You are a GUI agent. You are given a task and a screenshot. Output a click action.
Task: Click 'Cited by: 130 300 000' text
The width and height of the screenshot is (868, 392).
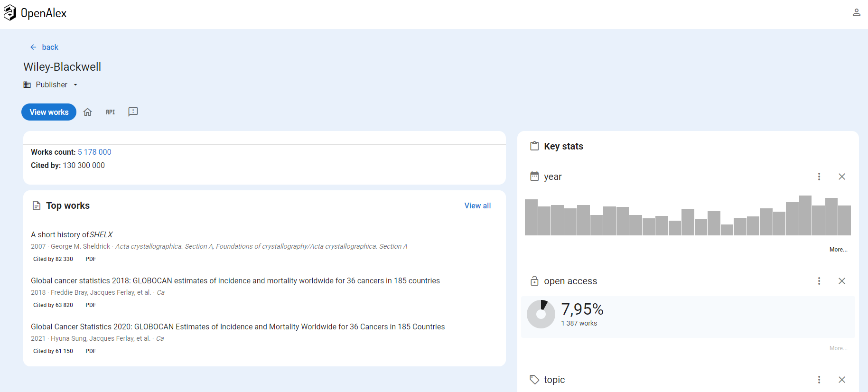click(68, 165)
